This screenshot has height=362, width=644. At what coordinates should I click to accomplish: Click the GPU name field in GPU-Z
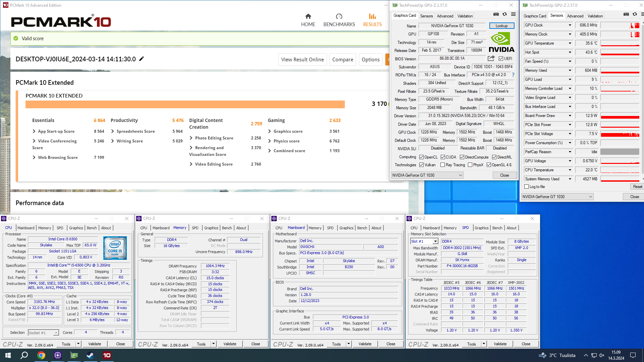[452, 26]
